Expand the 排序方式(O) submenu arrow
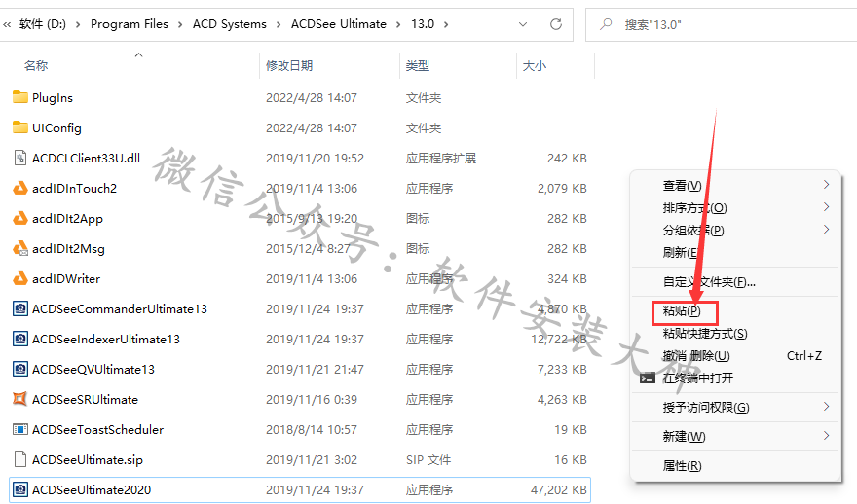This screenshot has width=857, height=504. (826, 207)
